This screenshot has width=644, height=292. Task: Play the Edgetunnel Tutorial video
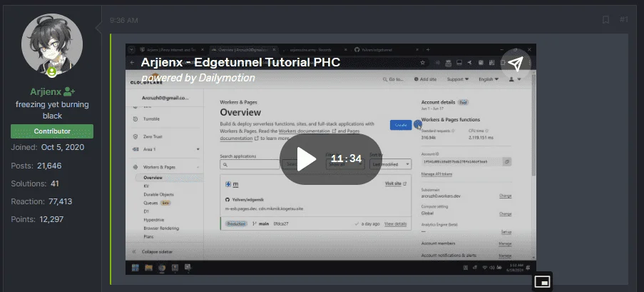(307, 159)
